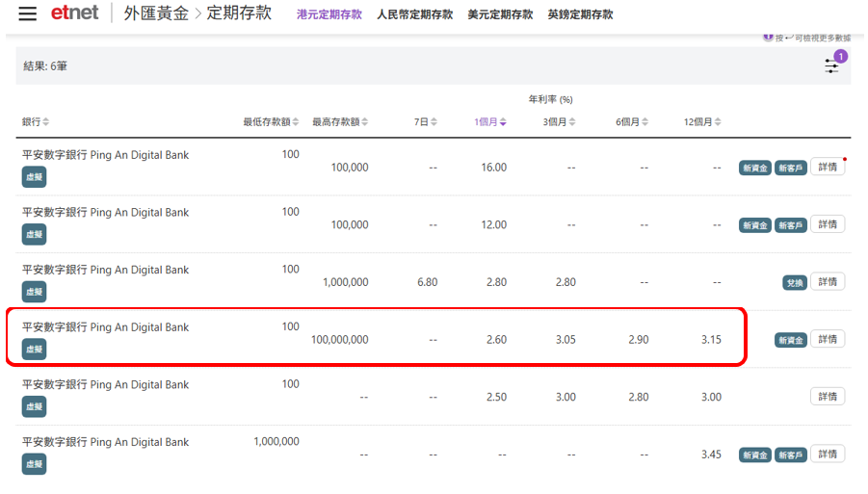Click the 3.15 twelve-month rate

pos(711,340)
